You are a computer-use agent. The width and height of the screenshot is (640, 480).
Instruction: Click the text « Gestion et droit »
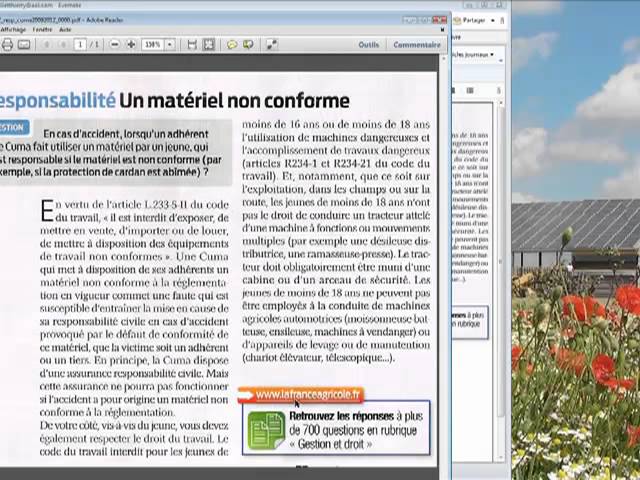331,444
